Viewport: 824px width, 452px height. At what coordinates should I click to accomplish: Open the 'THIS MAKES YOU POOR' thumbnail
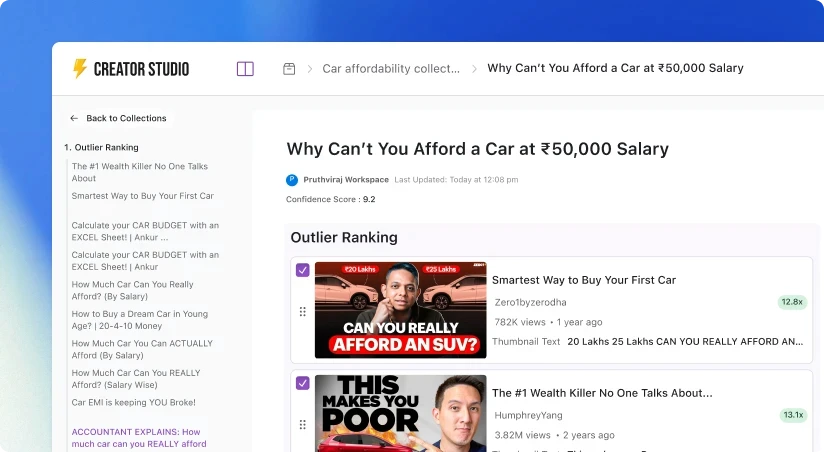click(400, 413)
